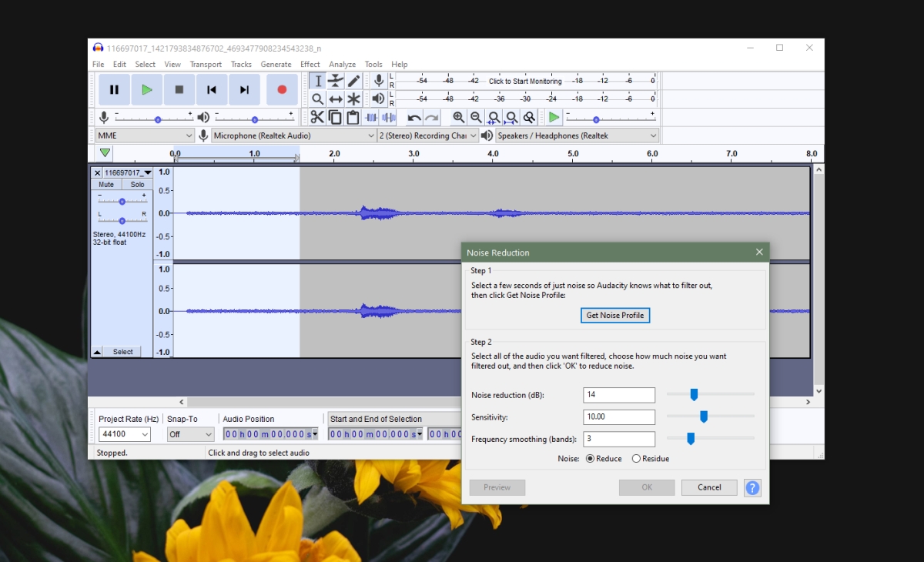Click the Zoom In icon
924x562 pixels.
tap(458, 117)
